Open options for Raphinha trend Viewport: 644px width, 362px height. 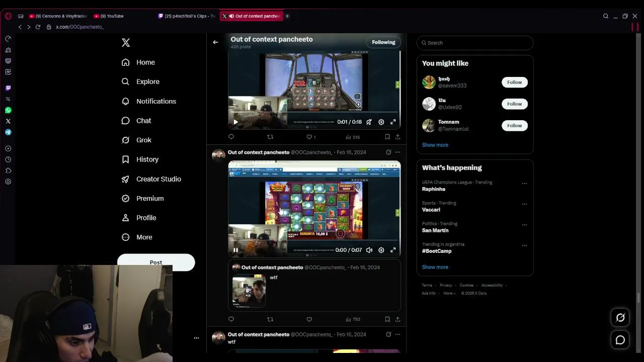point(524,183)
